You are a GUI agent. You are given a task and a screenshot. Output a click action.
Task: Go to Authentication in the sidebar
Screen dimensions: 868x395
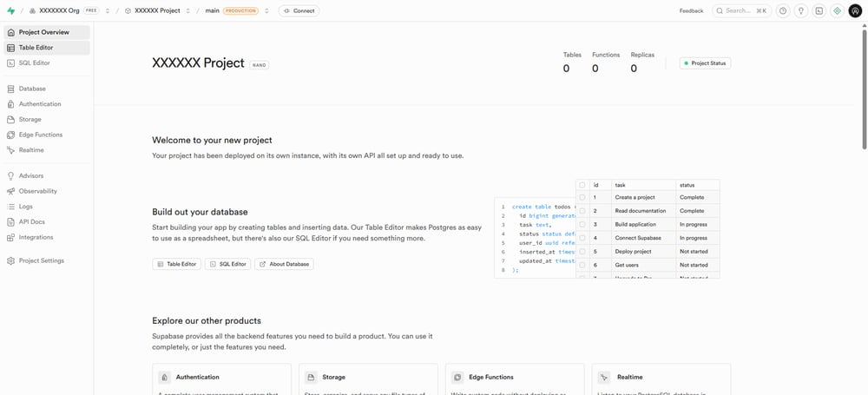tap(40, 104)
